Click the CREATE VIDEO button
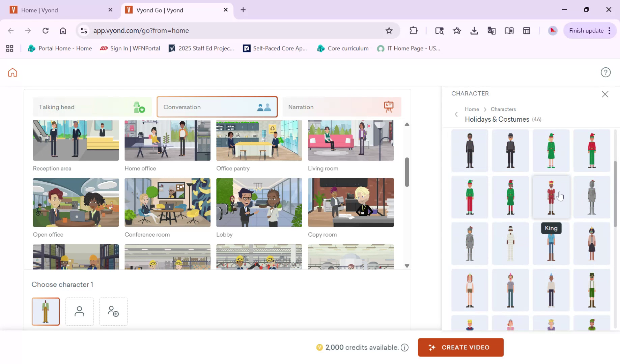This screenshot has height=364, width=620. [461, 347]
